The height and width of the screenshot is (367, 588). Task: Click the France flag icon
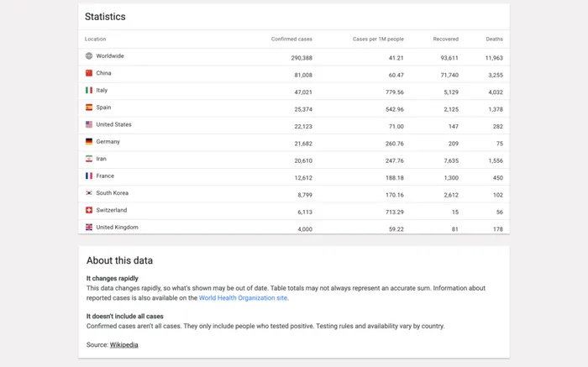pos(89,176)
